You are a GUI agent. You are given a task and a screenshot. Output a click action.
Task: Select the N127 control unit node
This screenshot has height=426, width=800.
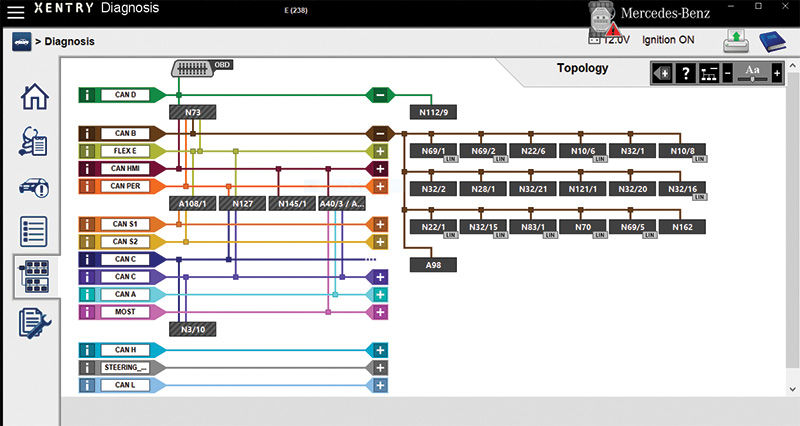242,204
